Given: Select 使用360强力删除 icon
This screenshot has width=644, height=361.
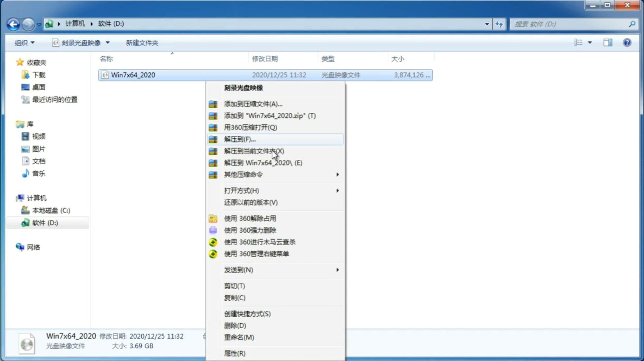Looking at the screenshot, I should tap(214, 230).
